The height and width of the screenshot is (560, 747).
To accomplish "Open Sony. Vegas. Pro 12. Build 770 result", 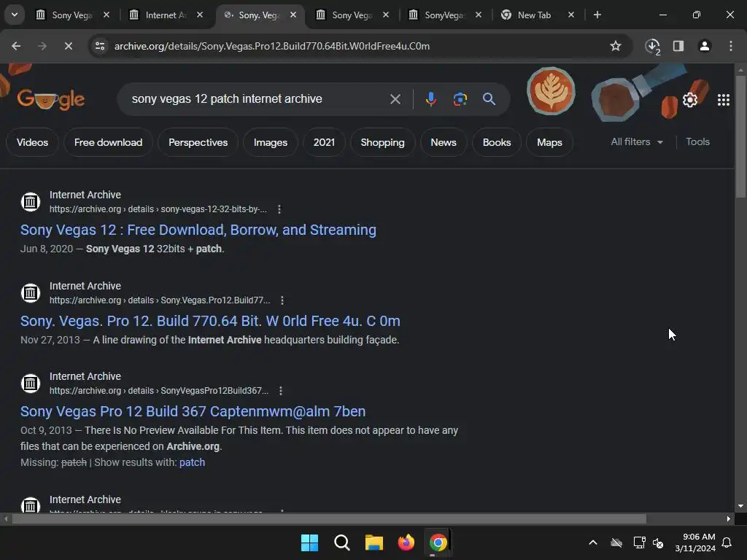I will 210,321.
